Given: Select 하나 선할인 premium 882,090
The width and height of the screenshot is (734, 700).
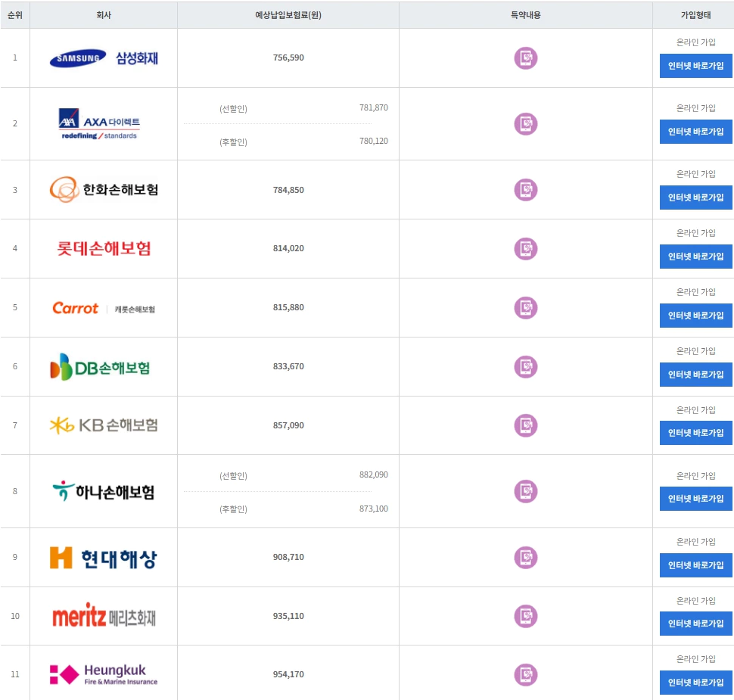Looking at the screenshot, I should (374, 474).
